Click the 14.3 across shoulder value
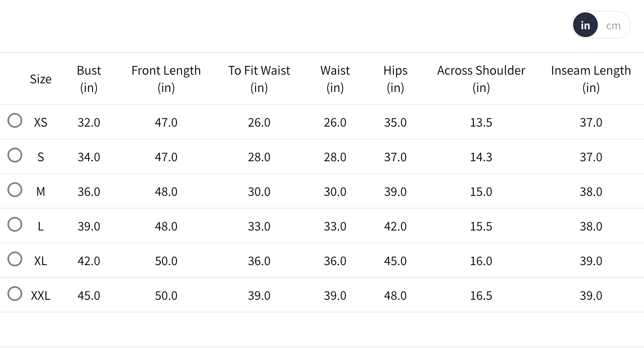Viewport: 644px width, 348px height. (481, 157)
